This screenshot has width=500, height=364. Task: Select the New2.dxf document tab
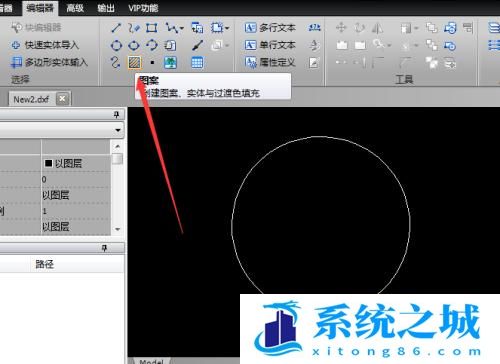(x=31, y=99)
